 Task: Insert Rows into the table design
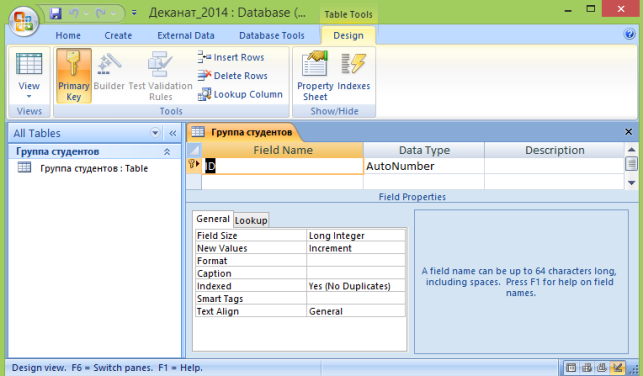point(231,57)
